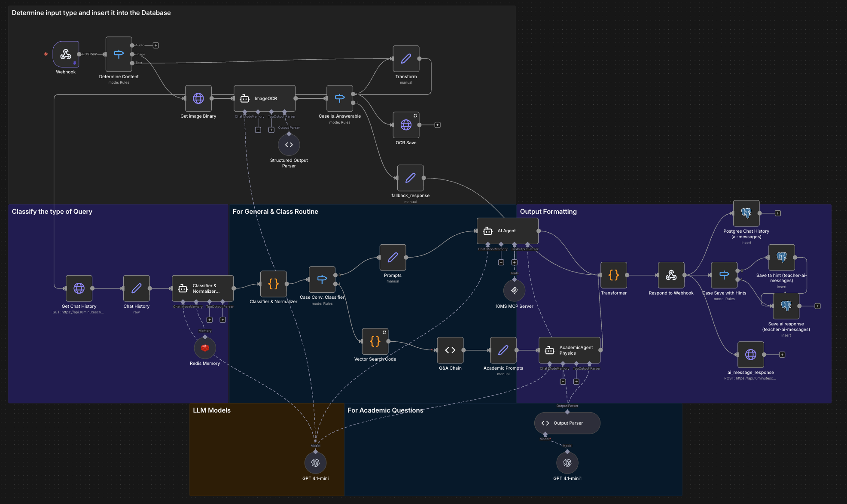This screenshot has width=847, height=504.
Task: Open the GPT 4.1-mini1 model node
Action: click(x=567, y=463)
